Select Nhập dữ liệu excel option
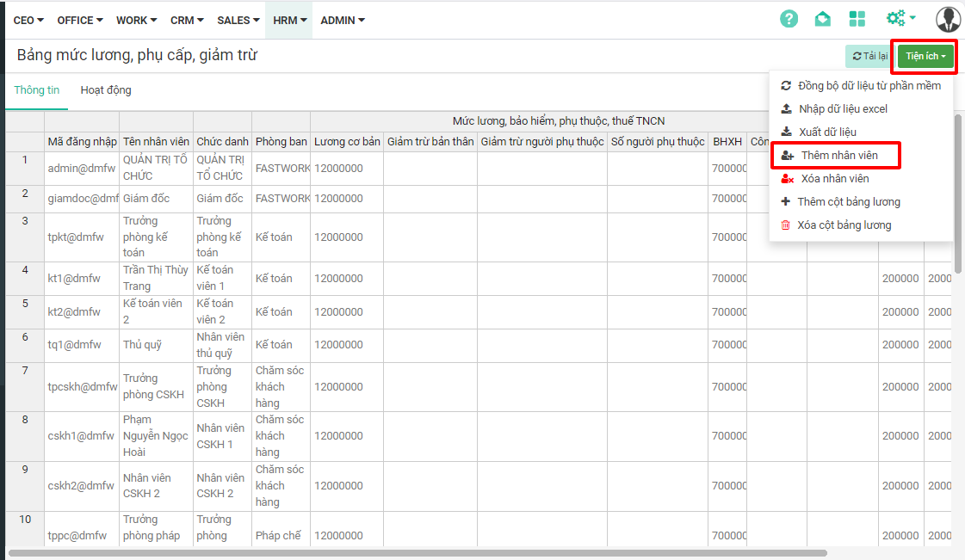This screenshot has width=965, height=560. 843,109
